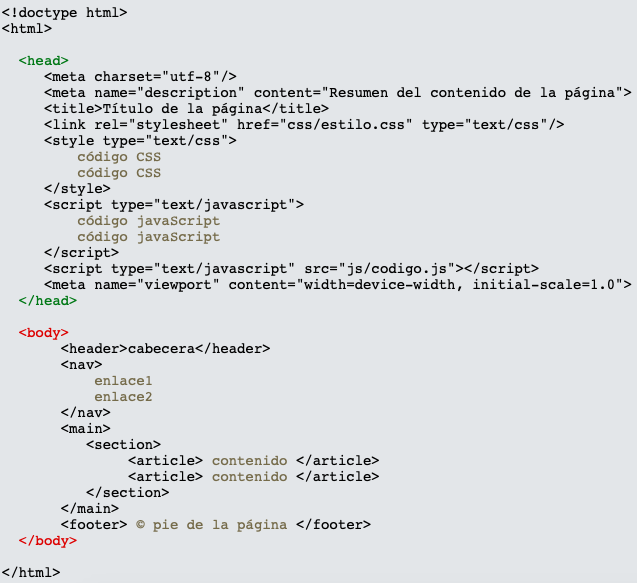Select the opening section tag
This screenshot has width=637, height=583.
[x=123, y=444]
